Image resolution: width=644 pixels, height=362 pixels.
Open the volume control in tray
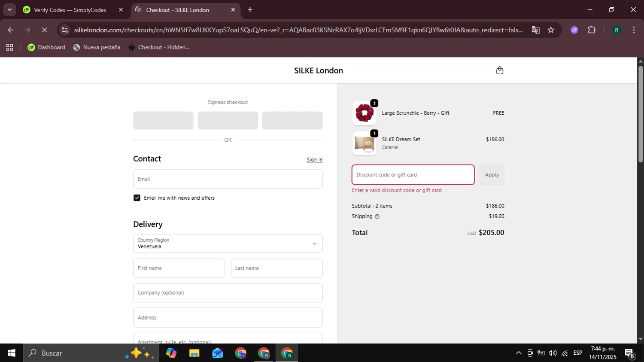[x=553, y=353]
